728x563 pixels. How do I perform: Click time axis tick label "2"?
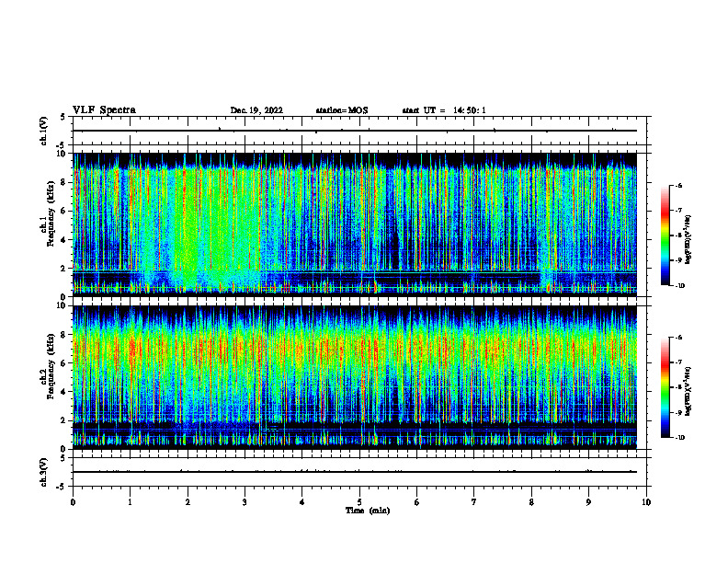tap(188, 502)
